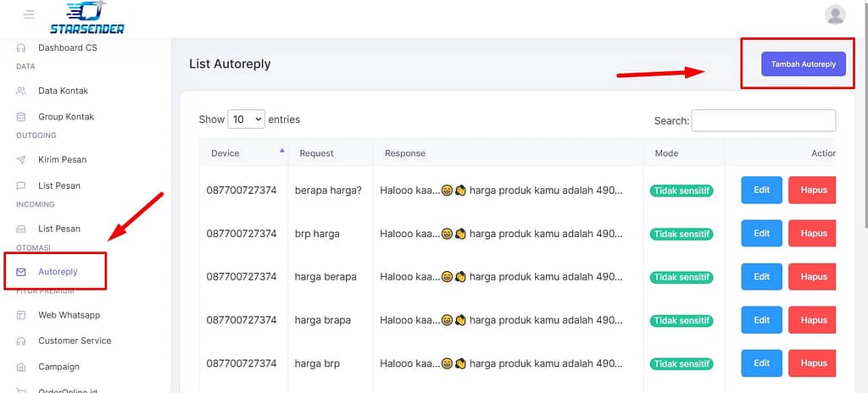The width and height of the screenshot is (868, 393).
Task: Open Kirim Pesan menu item
Action: pyautogui.click(x=62, y=159)
